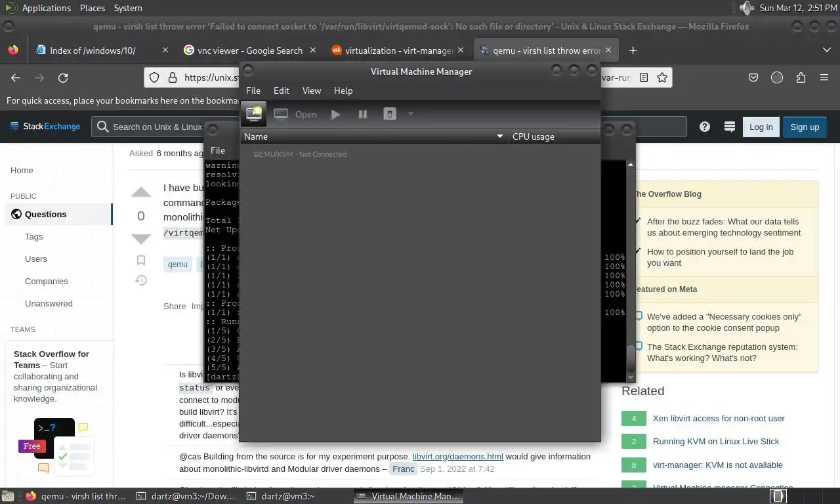The width and height of the screenshot is (840, 504).
Task: Expand the shutdown options dropdown arrow
Action: 411,114
